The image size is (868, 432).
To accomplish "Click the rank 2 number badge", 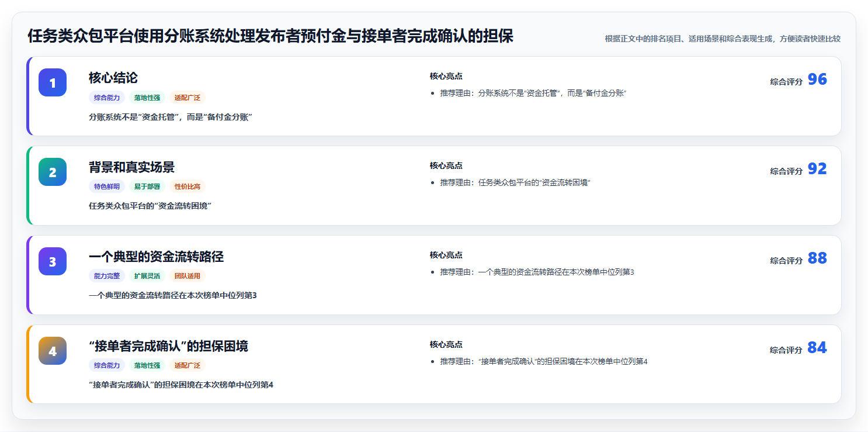I will click(x=53, y=172).
